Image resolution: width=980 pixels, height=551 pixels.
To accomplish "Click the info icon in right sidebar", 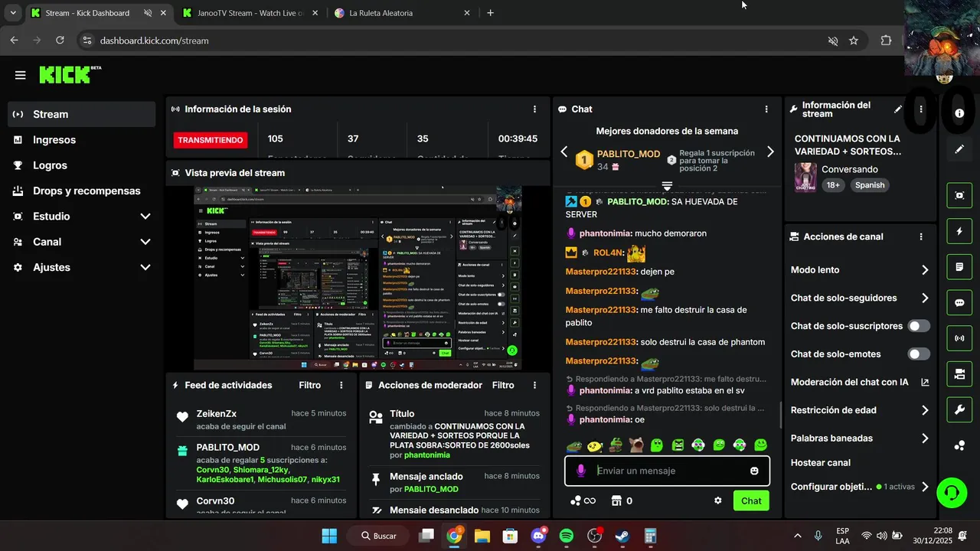I will pos(959,113).
